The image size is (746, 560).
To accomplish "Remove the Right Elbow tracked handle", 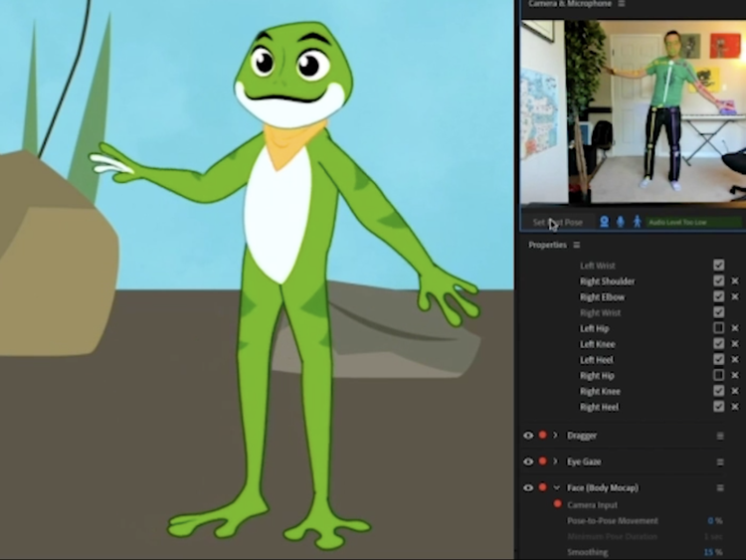I will (x=735, y=296).
